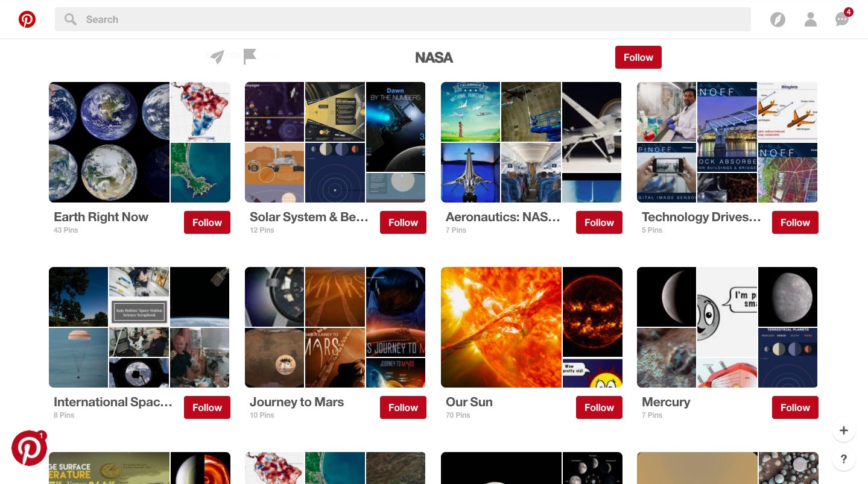This screenshot has height=484, width=868.
Task: Follow the Solar System & Be… board
Action: [403, 222]
